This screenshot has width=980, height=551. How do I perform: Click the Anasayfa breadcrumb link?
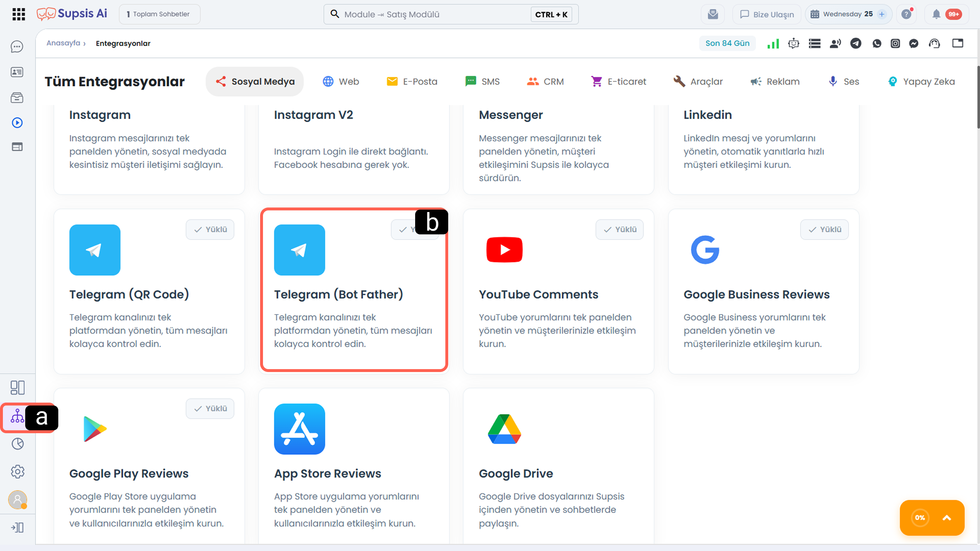click(63, 43)
